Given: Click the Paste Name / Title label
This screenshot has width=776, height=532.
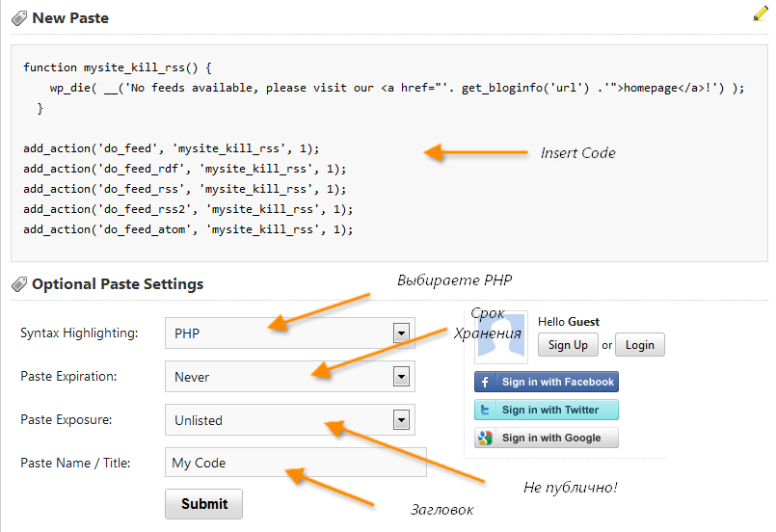Looking at the screenshot, I should click(x=75, y=464).
